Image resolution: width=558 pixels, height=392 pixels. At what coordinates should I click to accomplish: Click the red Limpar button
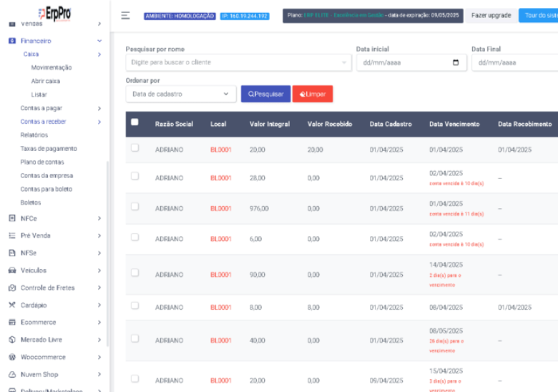313,94
